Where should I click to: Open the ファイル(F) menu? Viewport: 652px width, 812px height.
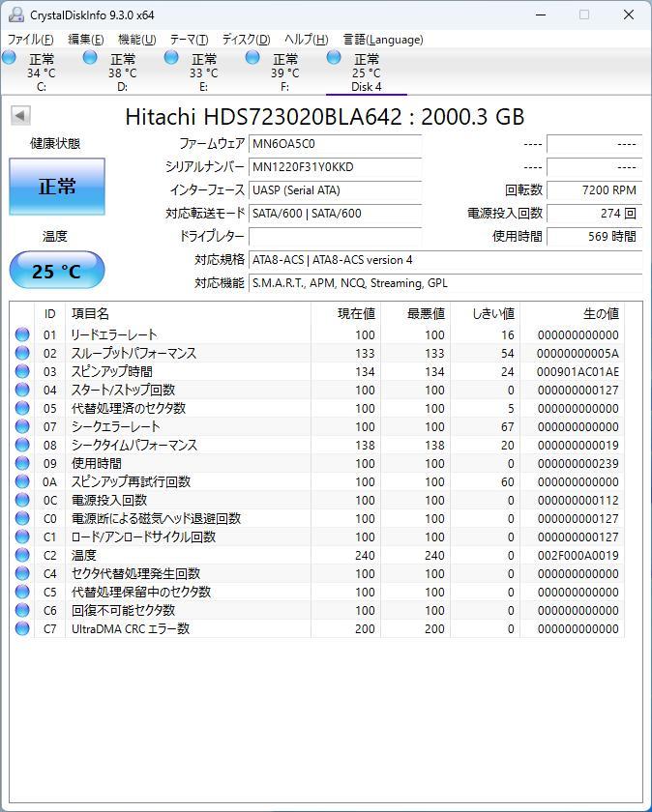pyautogui.click(x=30, y=40)
